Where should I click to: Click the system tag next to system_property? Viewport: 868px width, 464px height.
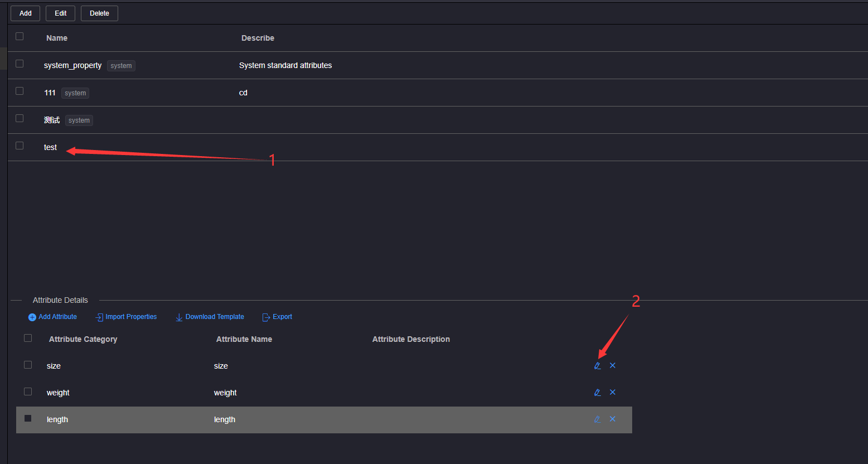(x=121, y=66)
